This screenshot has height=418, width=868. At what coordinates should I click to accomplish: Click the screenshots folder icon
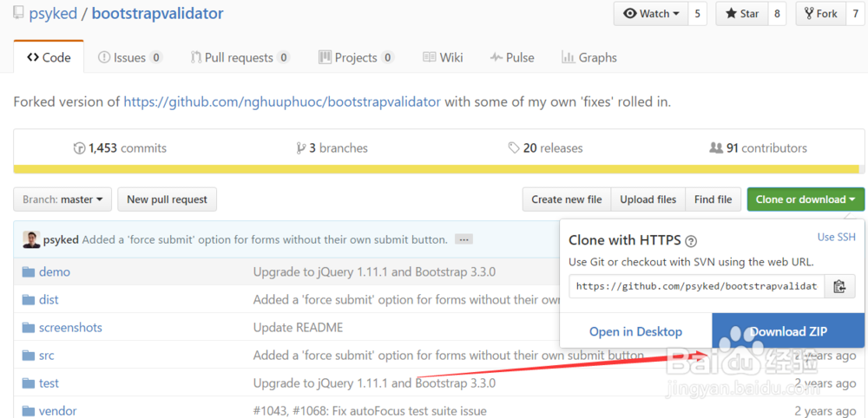tap(29, 327)
